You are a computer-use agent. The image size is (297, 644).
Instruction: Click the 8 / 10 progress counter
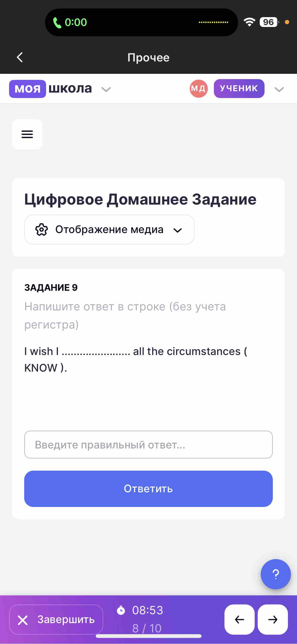coord(147,628)
